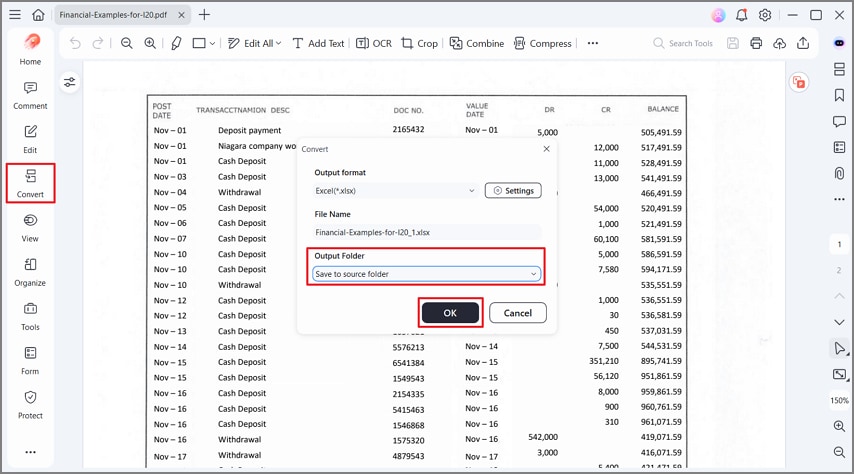Image resolution: width=854 pixels, height=474 pixels.
Task: Open the PDF to PowerPoint floating icon
Action: pos(799,82)
